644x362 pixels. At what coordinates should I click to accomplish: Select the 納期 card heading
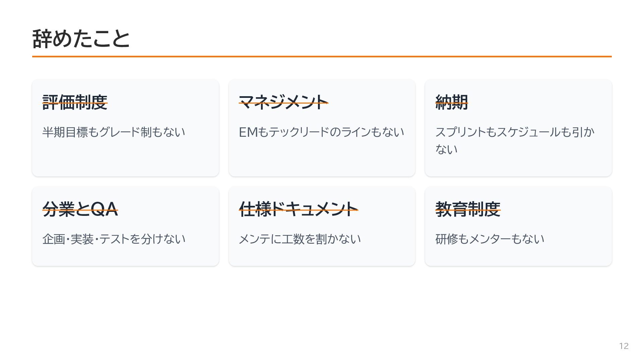pyautogui.click(x=451, y=102)
